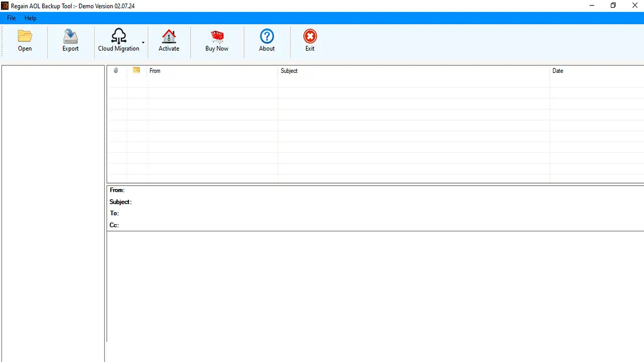
Task: Sort by the envelope icon column
Action: coord(136,71)
